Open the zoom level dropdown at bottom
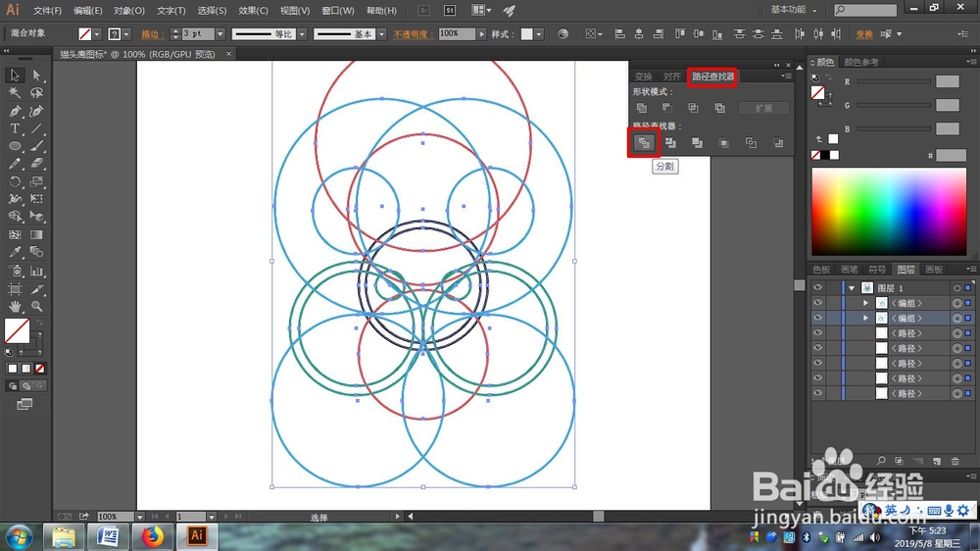The width and height of the screenshot is (980, 551). click(x=140, y=517)
